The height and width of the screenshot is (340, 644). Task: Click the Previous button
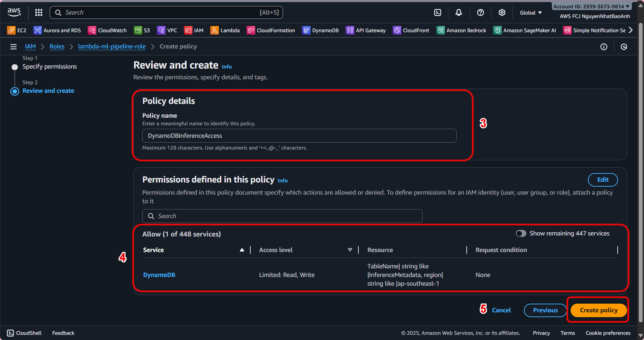(545, 310)
